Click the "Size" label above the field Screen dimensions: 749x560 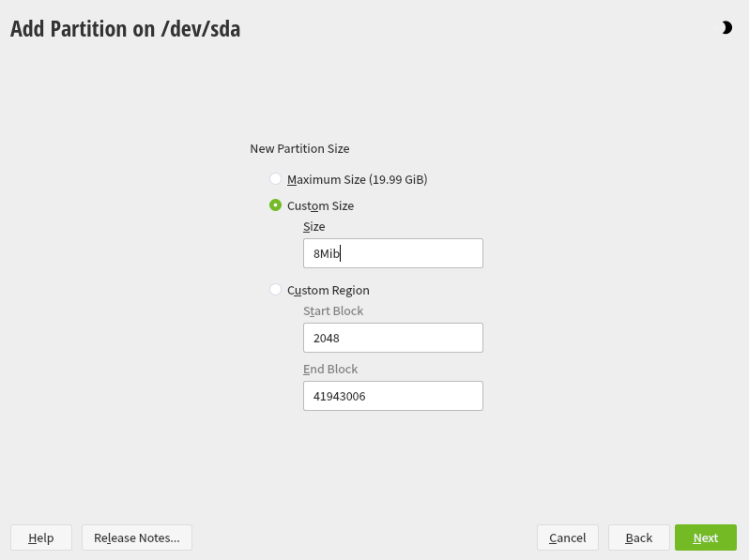(x=313, y=226)
